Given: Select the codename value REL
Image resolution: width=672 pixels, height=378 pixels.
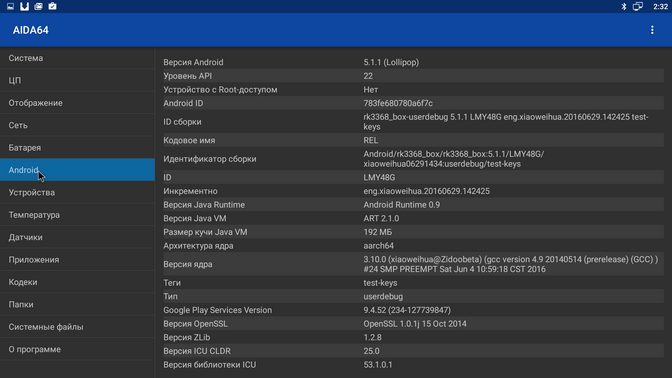Looking at the screenshot, I should click(x=371, y=140).
